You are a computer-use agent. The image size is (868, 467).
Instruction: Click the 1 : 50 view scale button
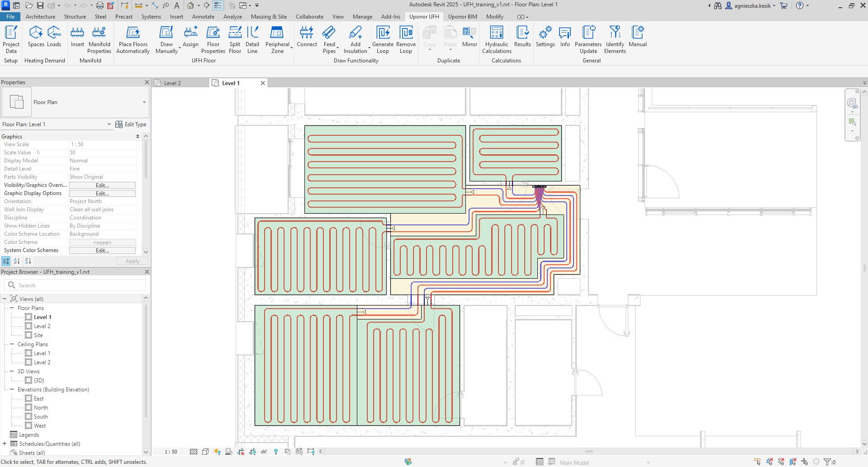171,452
